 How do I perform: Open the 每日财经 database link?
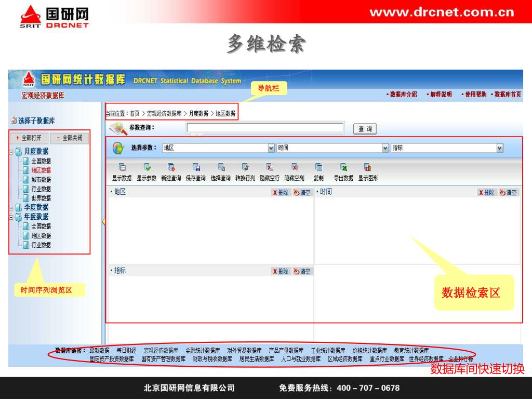click(127, 351)
